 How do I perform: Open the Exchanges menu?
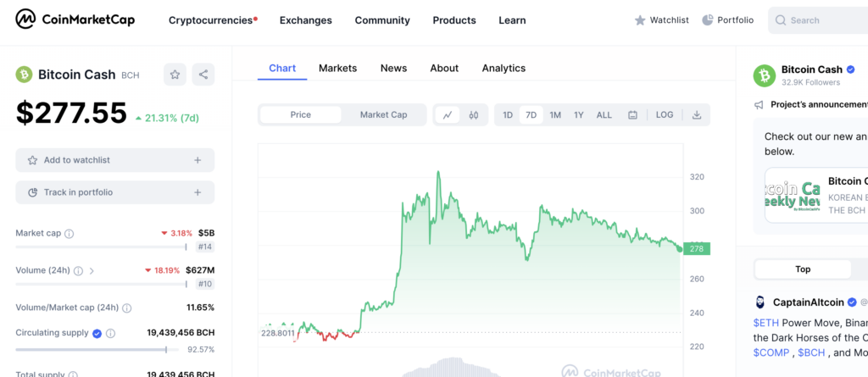305,20
